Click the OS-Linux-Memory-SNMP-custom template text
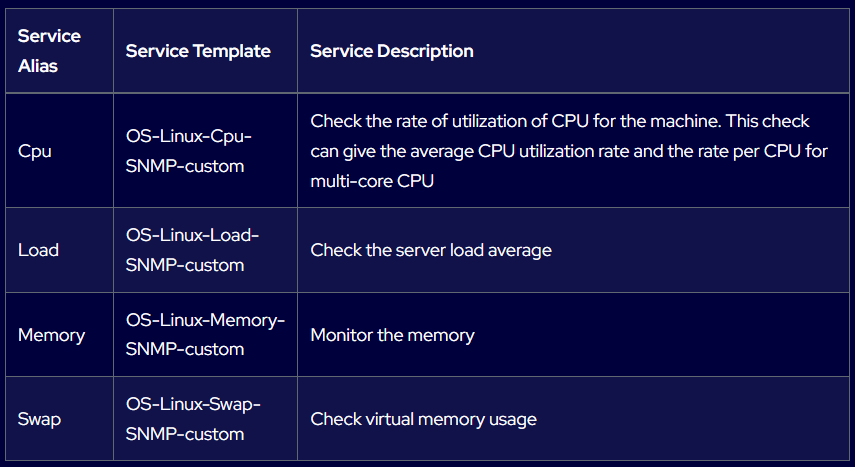This screenshot has width=855, height=467. tap(205, 334)
